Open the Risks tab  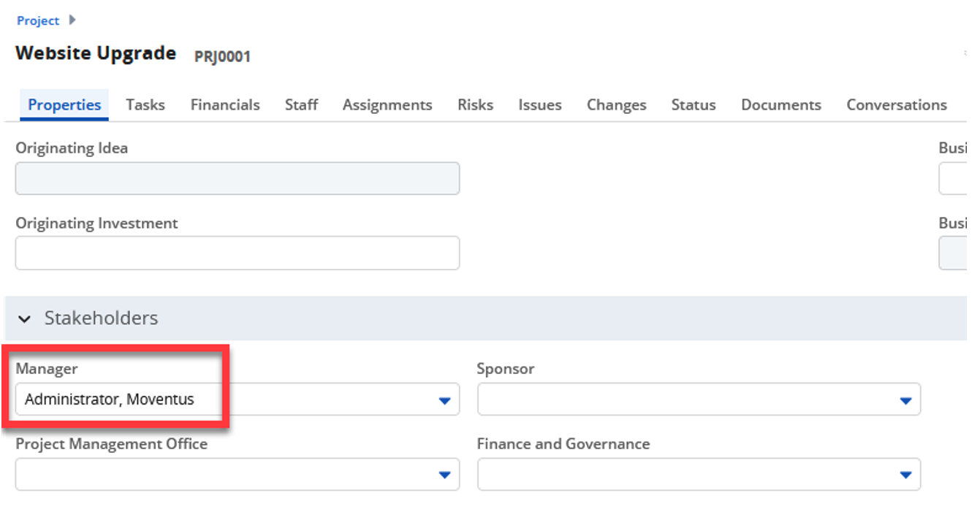click(475, 104)
